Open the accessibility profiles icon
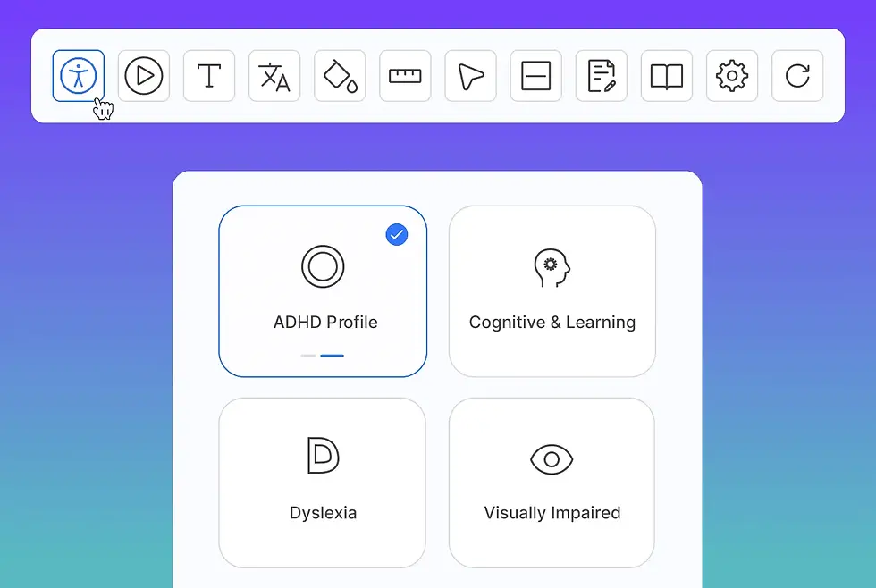The width and height of the screenshot is (876, 588). click(x=79, y=76)
